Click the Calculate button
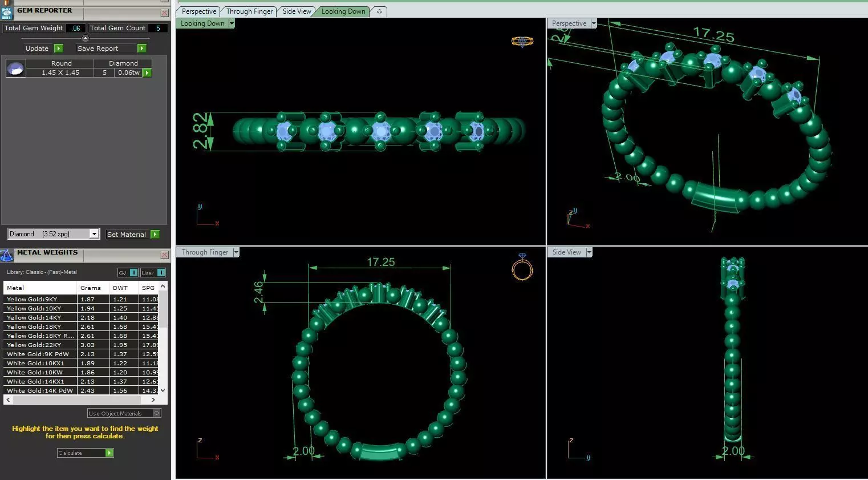The image size is (868, 480). (x=85, y=453)
